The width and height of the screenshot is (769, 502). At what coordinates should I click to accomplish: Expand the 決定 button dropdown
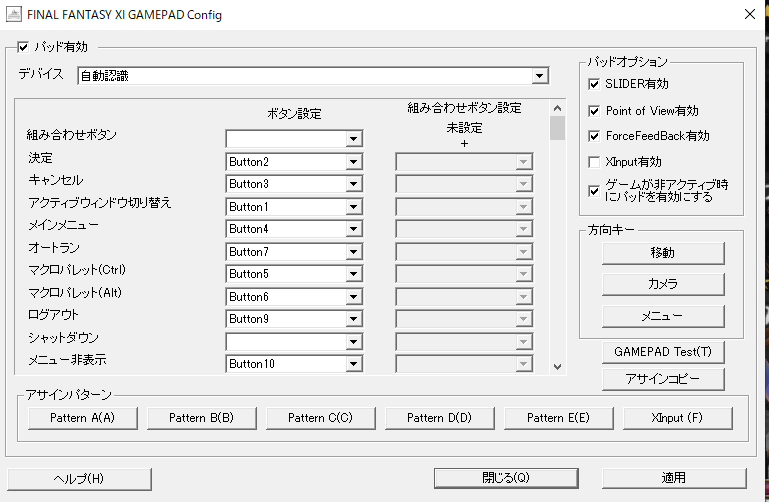click(353, 162)
